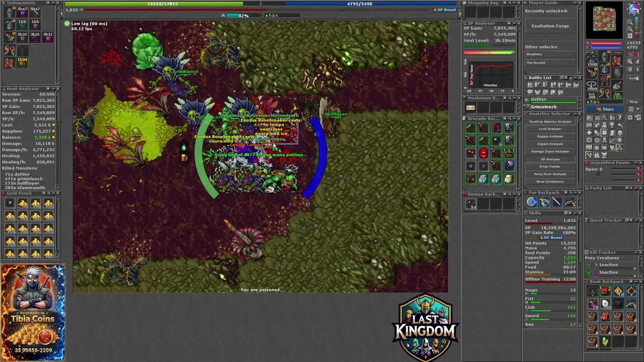Collapse the Skills panel
This screenshot has width=644, height=362.
click(x=576, y=213)
